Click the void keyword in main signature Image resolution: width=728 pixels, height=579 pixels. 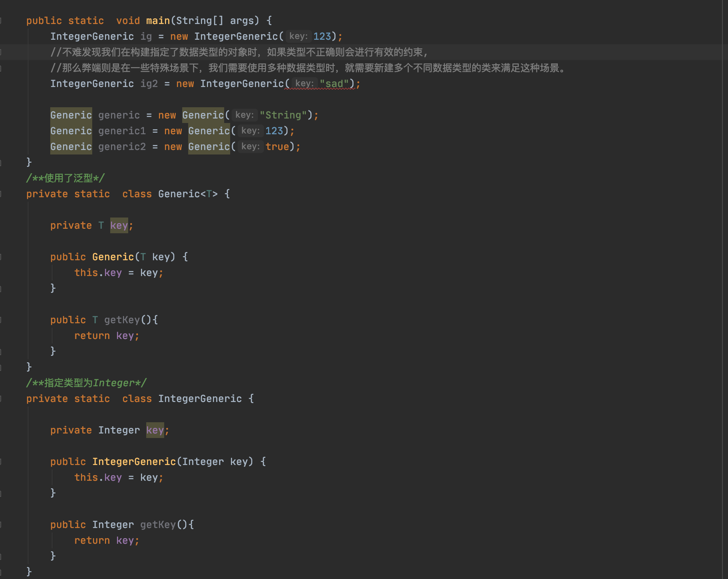click(x=128, y=21)
